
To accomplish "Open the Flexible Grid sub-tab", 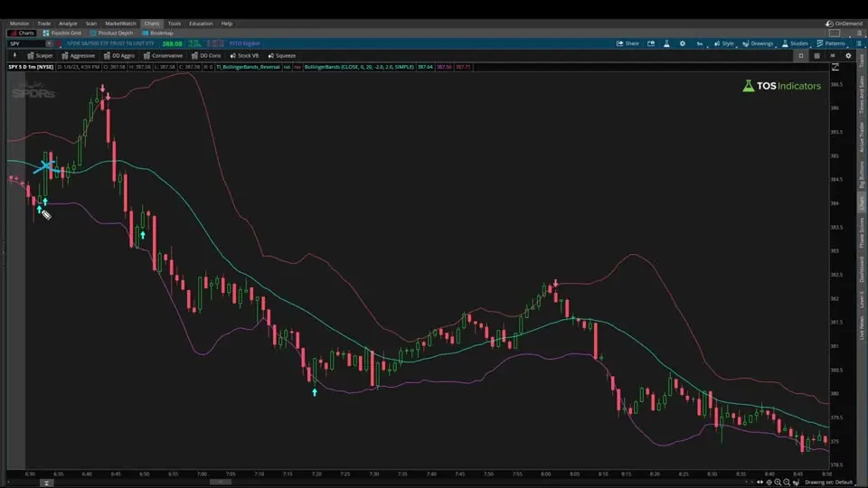I will pyautogui.click(x=62, y=33).
